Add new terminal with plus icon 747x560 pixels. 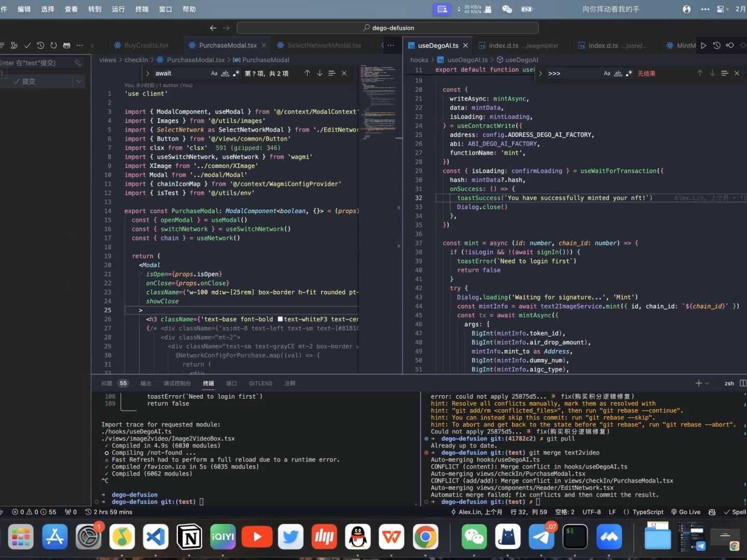[x=698, y=383]
